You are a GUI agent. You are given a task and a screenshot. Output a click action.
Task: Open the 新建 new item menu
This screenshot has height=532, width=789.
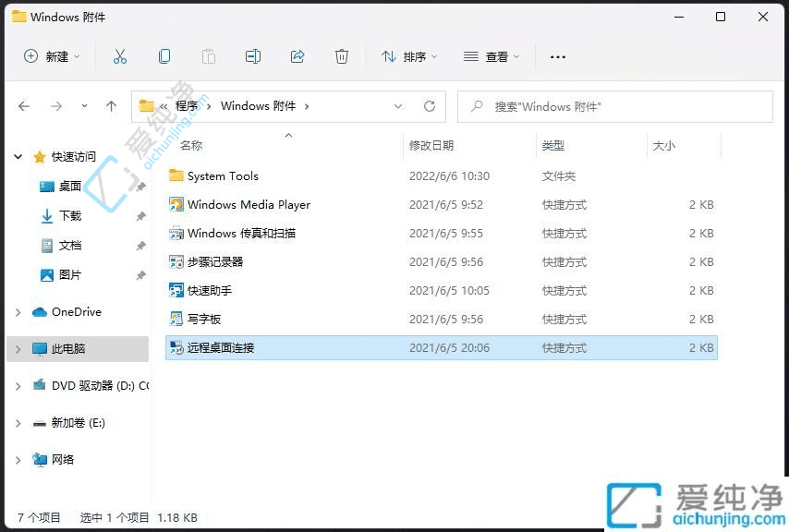[x=53, y=57]
